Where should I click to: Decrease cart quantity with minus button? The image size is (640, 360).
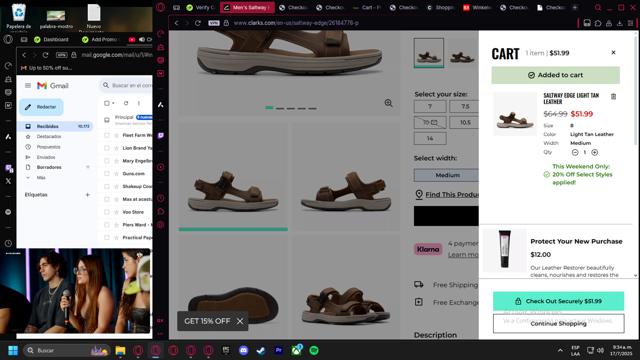pos(575,152)
